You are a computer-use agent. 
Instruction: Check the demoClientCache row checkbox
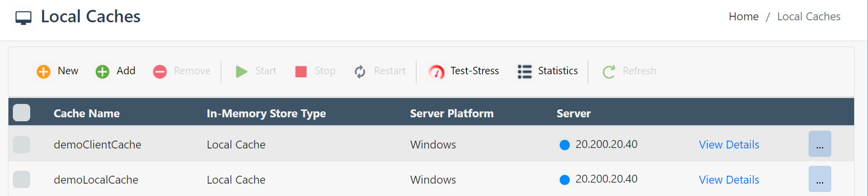21,145
